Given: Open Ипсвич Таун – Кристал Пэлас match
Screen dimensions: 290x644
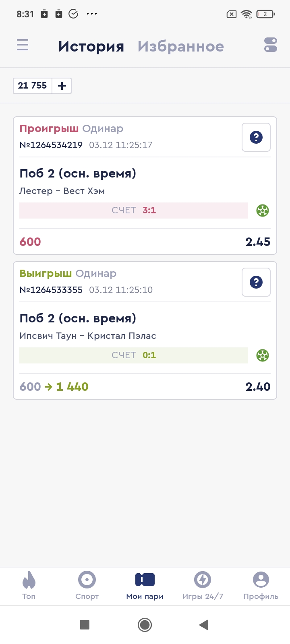Looking at the screenshot, I should [x=88, y=336].
